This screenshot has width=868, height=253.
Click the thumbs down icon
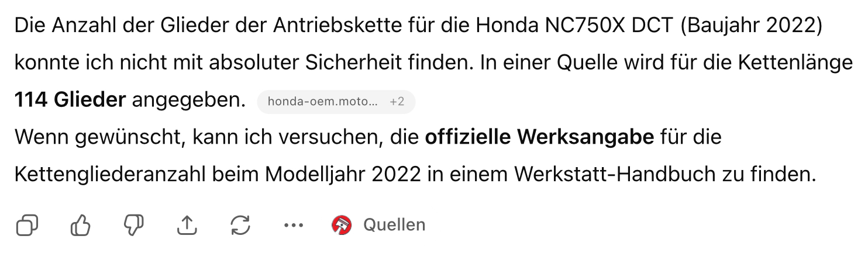pyautogui.click(x=133, y=225)
